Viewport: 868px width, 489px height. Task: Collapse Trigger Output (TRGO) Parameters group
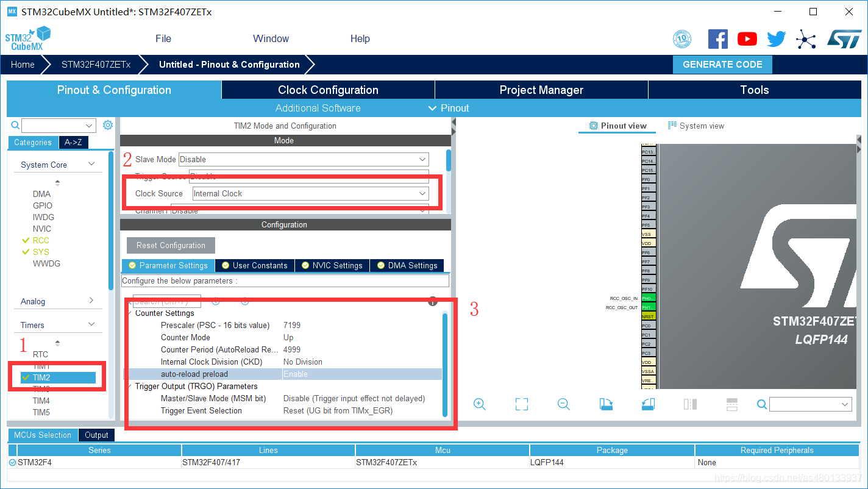pyautogui.click(x=129, y=386)
